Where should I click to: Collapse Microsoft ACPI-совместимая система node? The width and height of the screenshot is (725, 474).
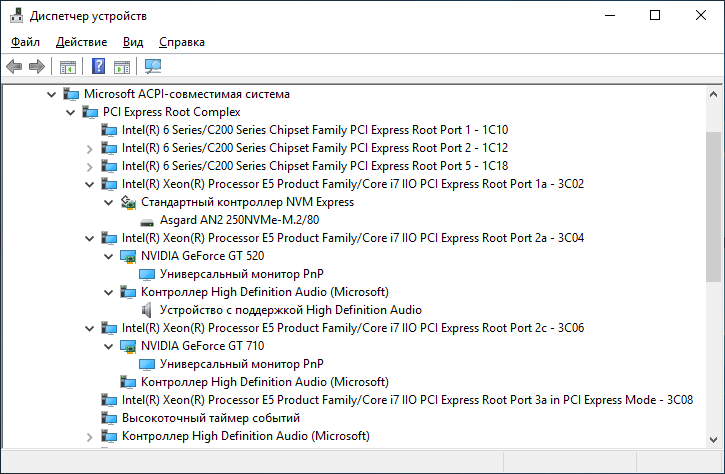(x=51, y=94)
